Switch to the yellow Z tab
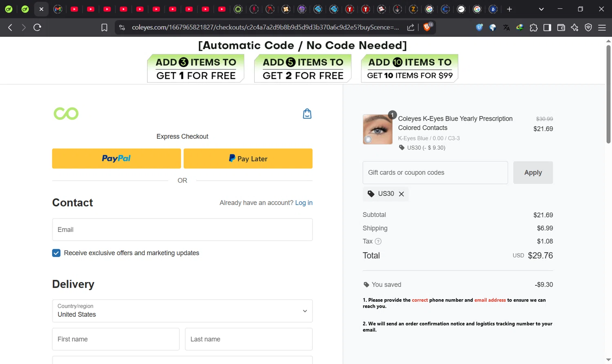The image size is (612, 364). click(413, 9)
